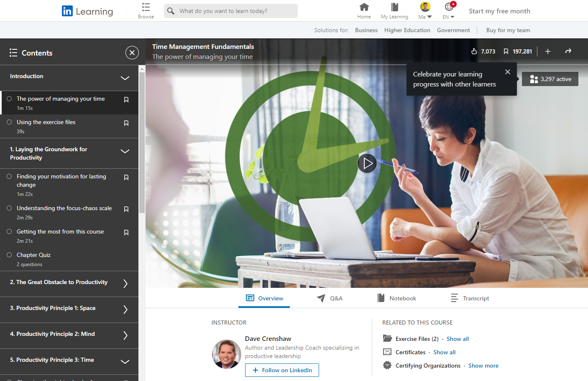
Task: Click the notification badge on globe
Action: 453,4
